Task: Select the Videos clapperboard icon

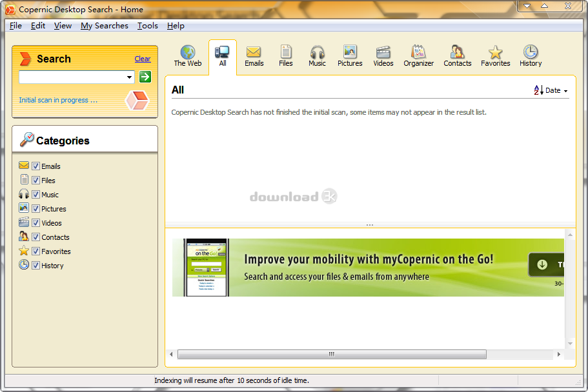Action: [x=383, y=52]
